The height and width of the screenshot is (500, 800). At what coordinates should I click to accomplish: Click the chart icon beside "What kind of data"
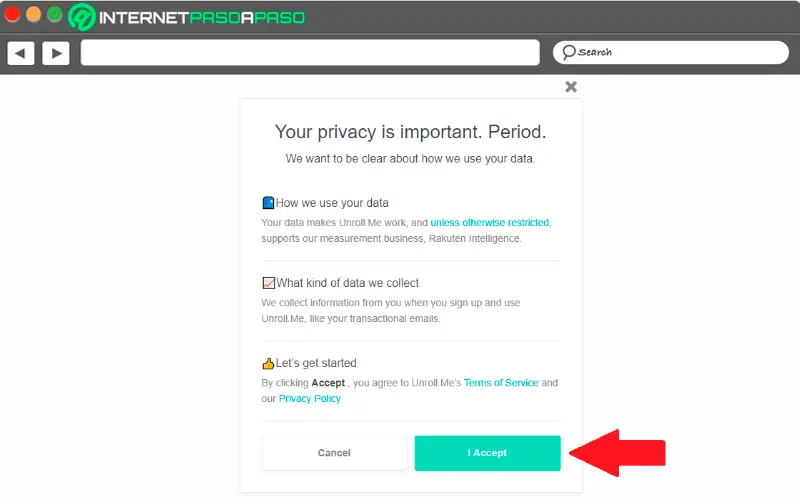pyautogui.click(x=268, y=283)
